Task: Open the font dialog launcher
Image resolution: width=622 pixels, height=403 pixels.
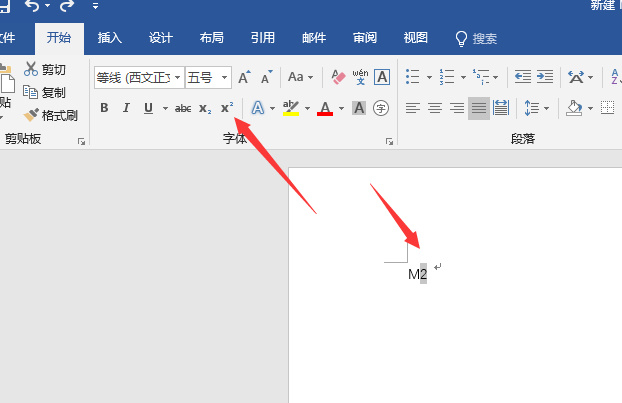Action: 389,142
